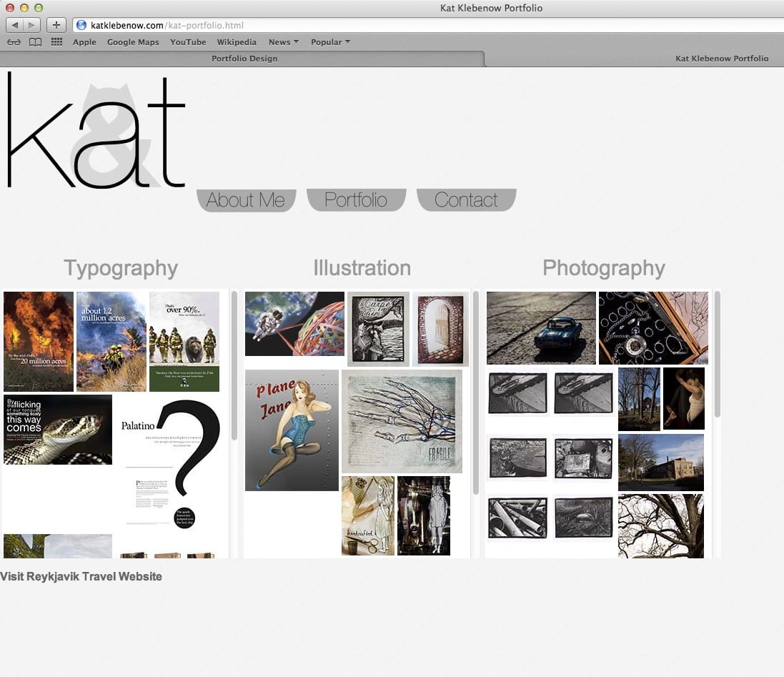The width and height of the screenshot is (784, 677).
Task: Open the bare trees vertical photo
Action: [x=639, y=399]
